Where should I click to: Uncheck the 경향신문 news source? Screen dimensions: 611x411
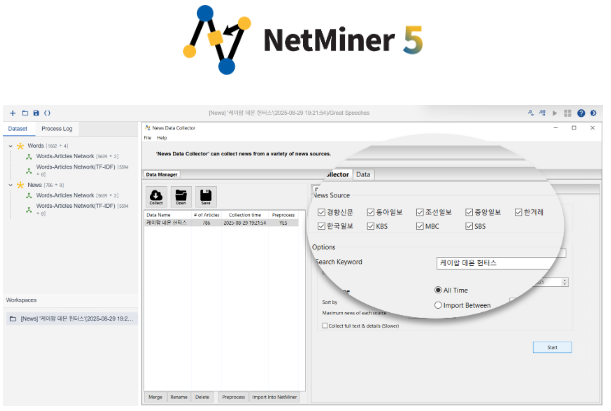click(x=321, y=212)
